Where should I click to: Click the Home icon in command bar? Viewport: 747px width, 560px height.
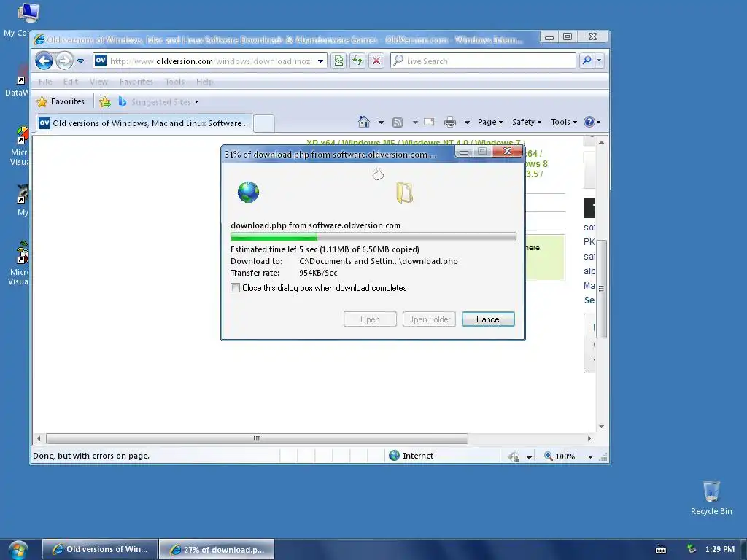click(364, 122)
